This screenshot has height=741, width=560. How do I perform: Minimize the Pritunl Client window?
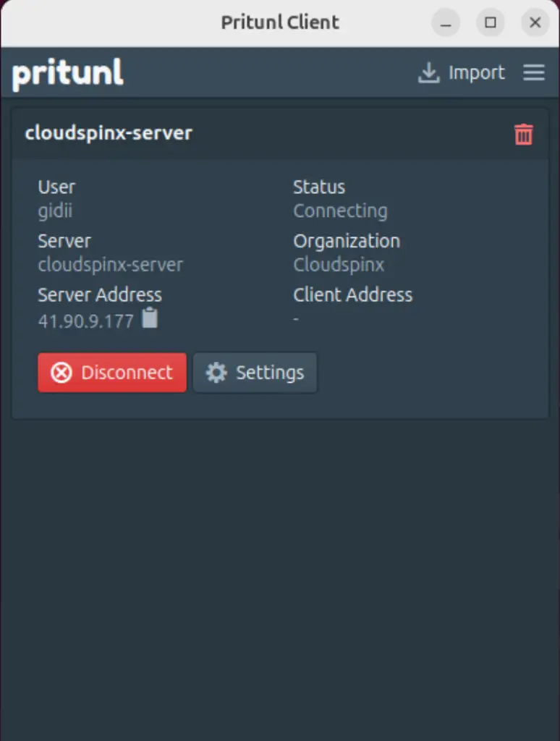pos(446,22)
